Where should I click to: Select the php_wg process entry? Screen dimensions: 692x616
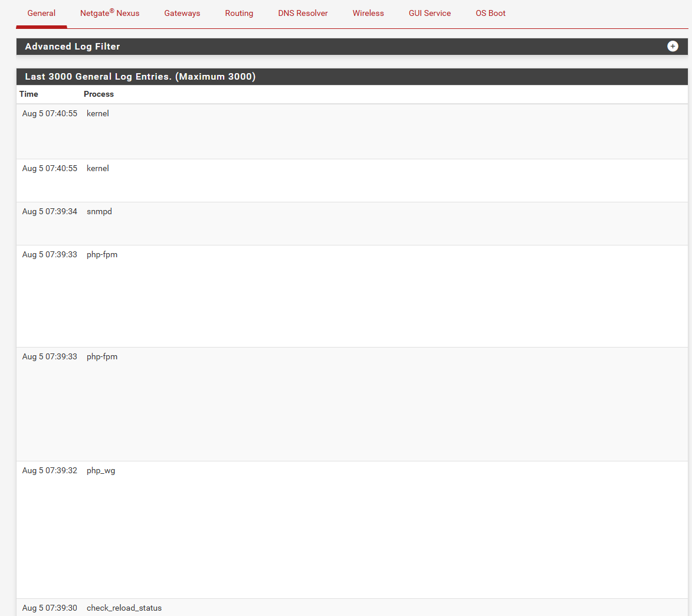[x=101, y=470]
